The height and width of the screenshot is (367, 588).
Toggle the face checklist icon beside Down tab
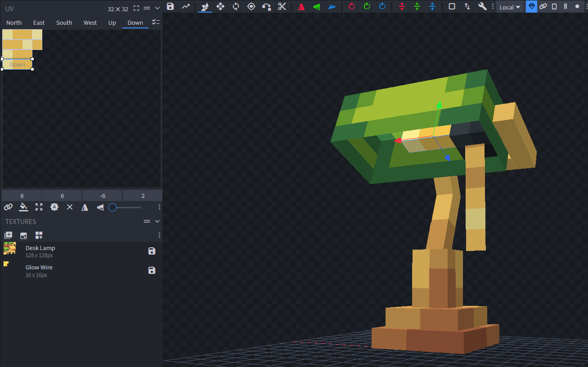[x=156, y=22]
